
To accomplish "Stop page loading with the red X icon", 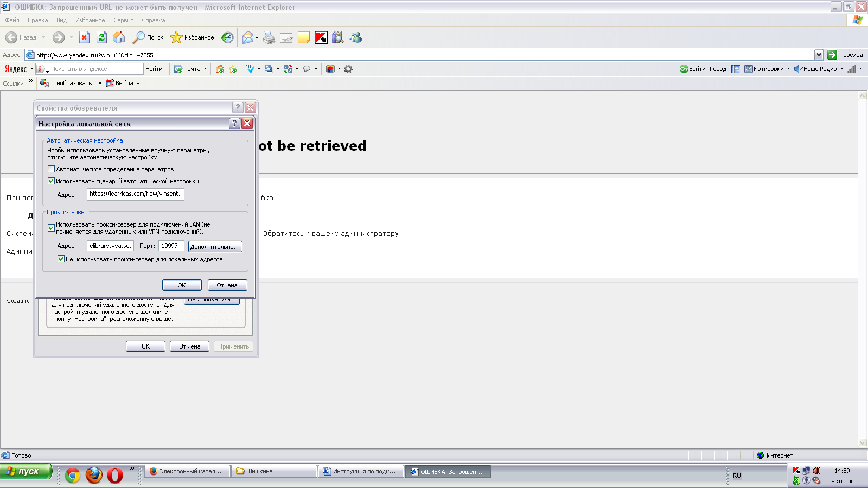I will point(84,37).
